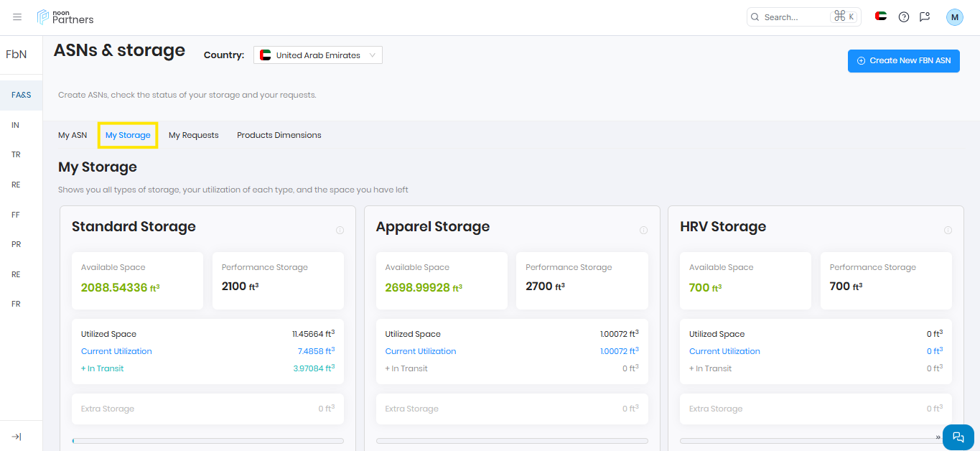Open the hamburger menu icon

(x=17, y=17)
